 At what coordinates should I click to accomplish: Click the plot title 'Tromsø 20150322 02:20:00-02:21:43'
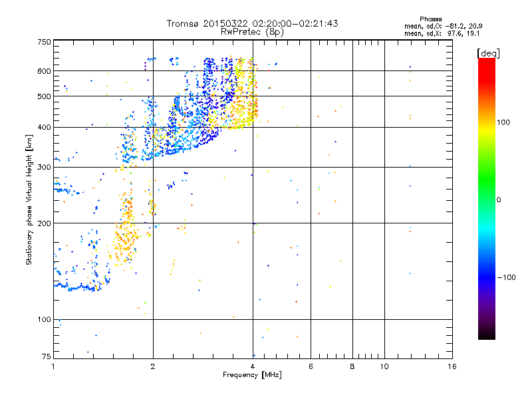point(252,23)
